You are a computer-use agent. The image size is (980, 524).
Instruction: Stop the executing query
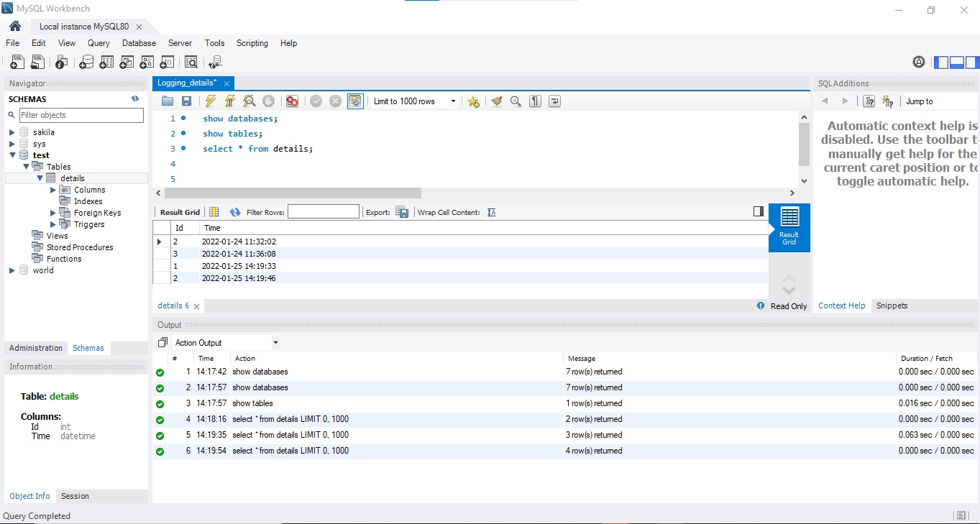click(x=268, y=101)
